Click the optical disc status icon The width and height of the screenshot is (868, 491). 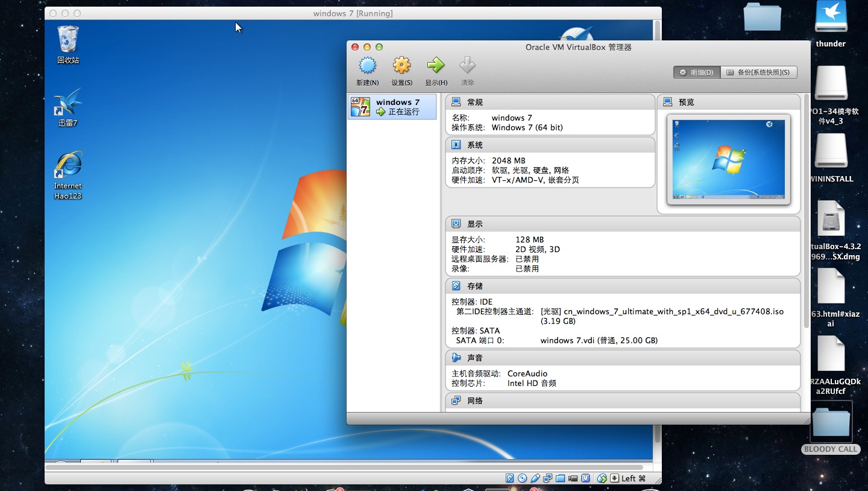(x=523, y=478)
